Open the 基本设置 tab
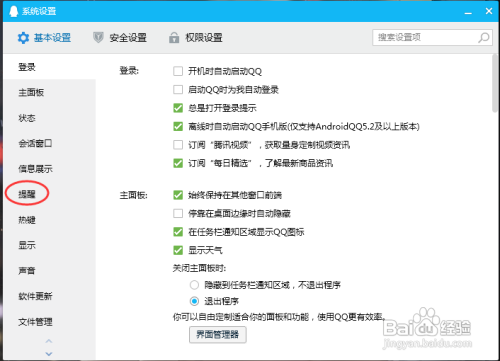Screen dimensions: 500x361 point(44,38)
